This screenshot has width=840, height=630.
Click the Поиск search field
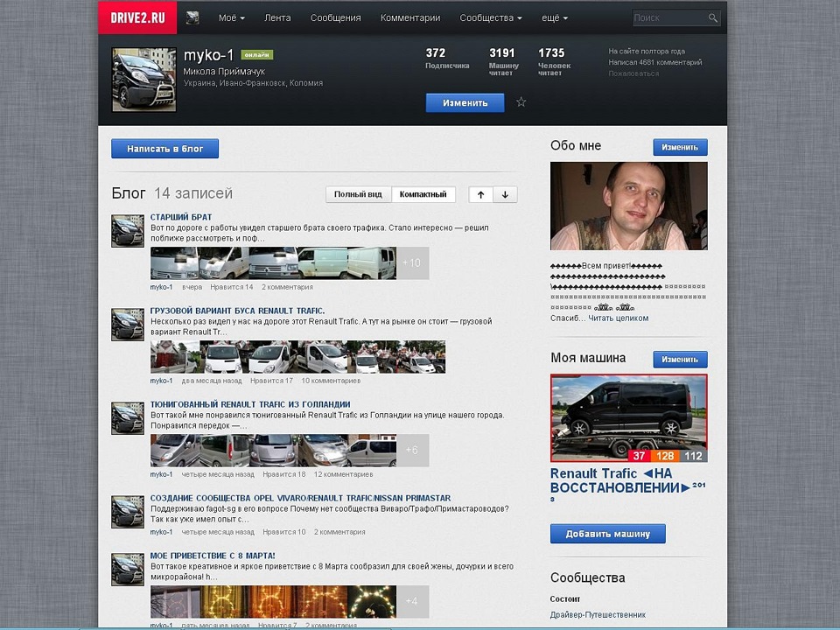coord(669,17)
